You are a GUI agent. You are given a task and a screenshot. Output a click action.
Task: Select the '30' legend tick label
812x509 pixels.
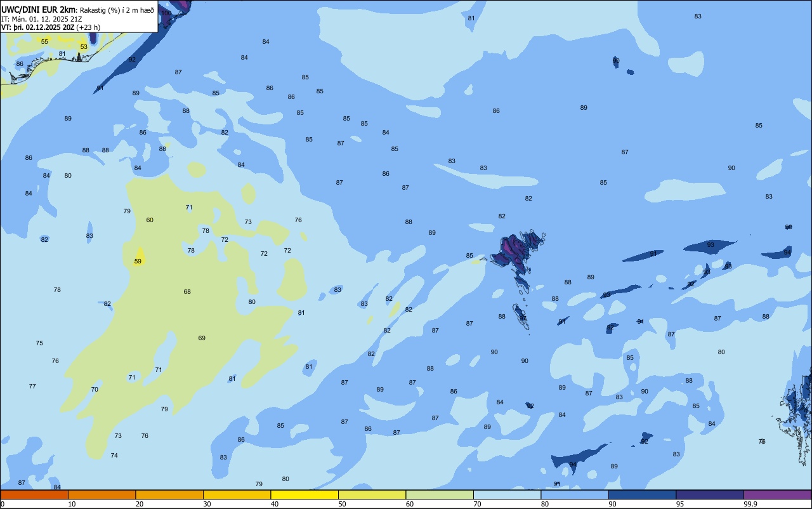(207, 504)
